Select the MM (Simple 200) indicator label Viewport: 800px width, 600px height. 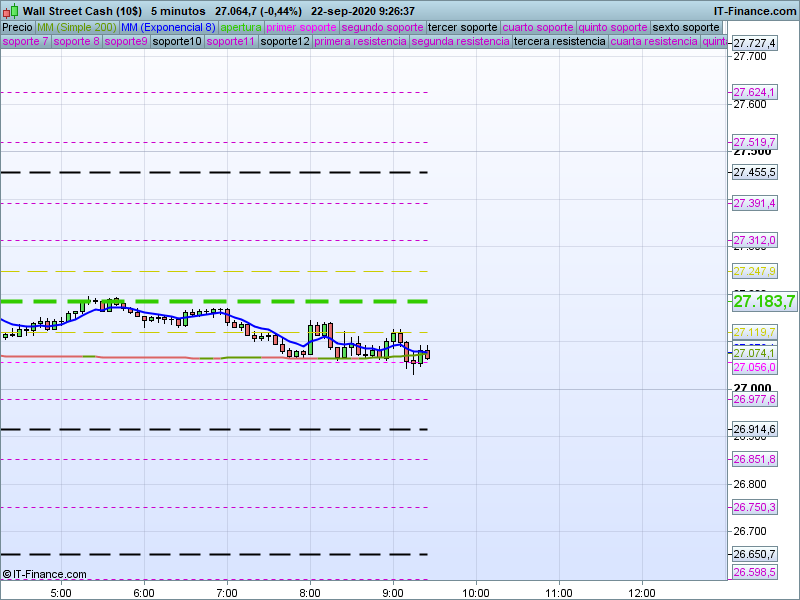pyautogui.click(x=77, y=27)
